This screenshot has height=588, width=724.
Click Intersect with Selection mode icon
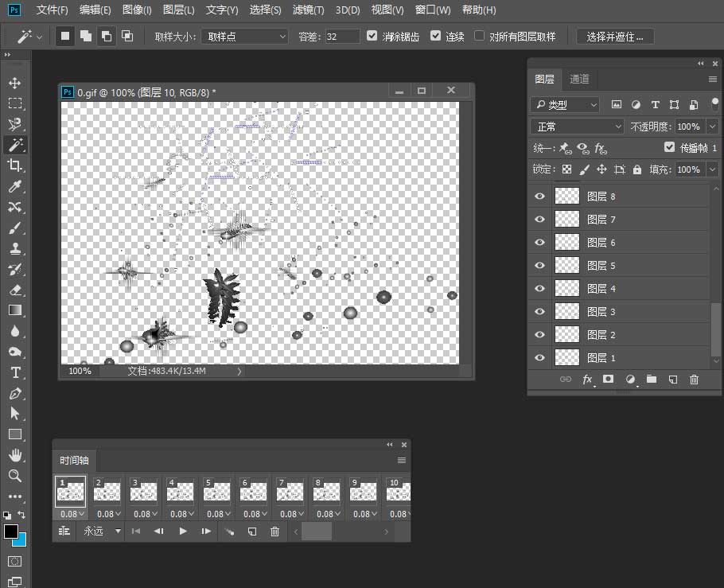click(127, 36)
